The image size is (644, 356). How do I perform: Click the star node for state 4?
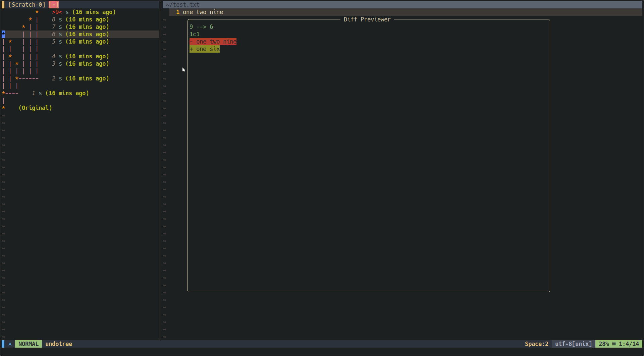coord(10,56)
